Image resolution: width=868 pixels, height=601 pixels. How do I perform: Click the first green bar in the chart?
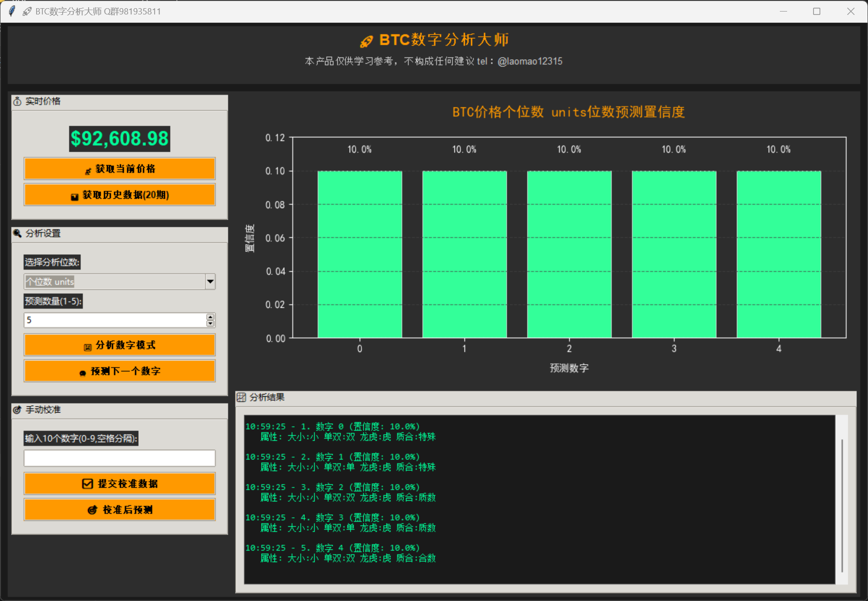coord(359,253)
